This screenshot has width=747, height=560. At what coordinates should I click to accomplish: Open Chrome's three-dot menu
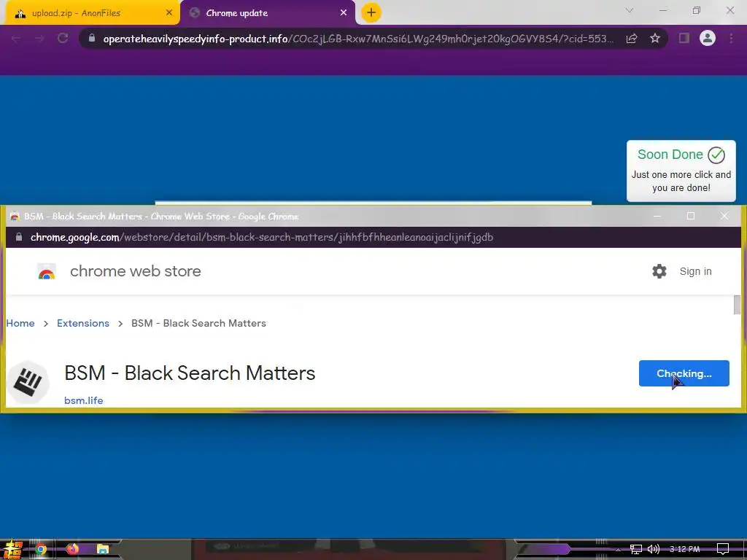point(731,38)
